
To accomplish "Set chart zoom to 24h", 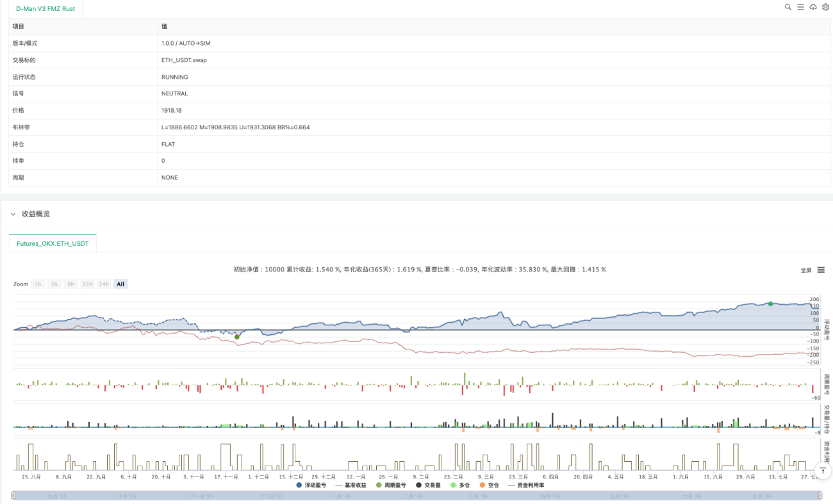I will click(x=104, y=284).
